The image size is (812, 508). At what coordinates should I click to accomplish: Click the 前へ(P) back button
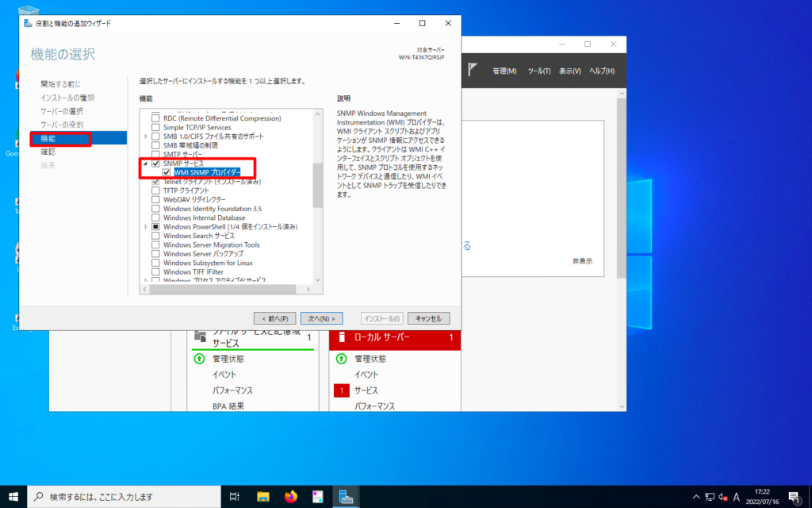pyautogui.click(x=275, y=318)
